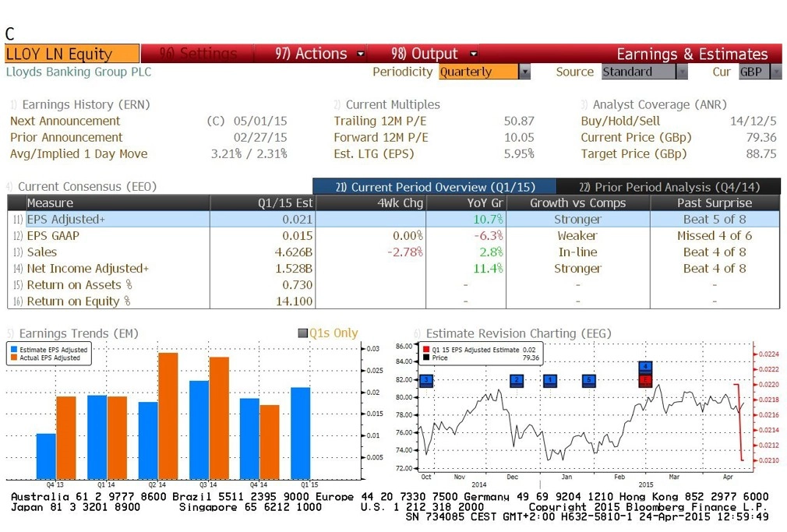
Task: Open the 97) Actions menu
Action: point(319,53)
